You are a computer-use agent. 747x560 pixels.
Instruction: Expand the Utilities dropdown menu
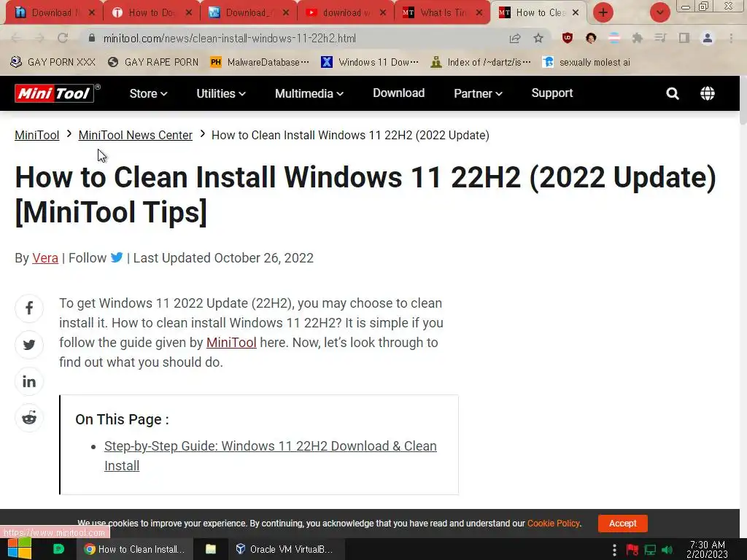click(221, 93)
